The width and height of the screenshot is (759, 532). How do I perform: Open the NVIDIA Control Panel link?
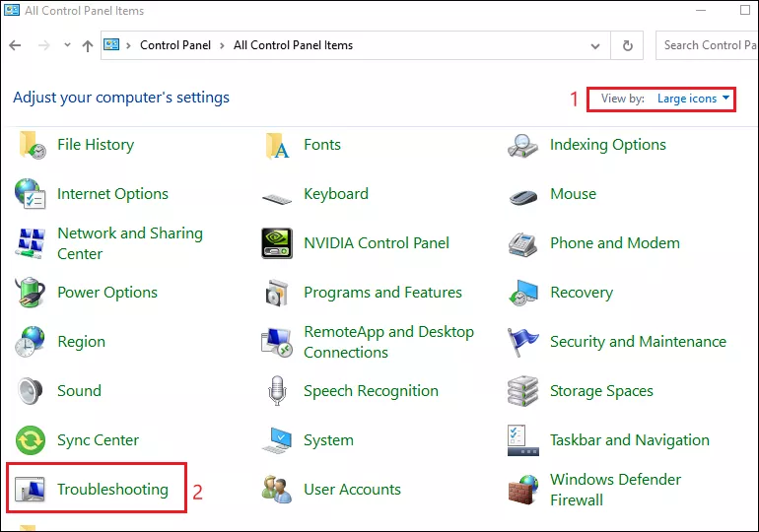[377, 242]
